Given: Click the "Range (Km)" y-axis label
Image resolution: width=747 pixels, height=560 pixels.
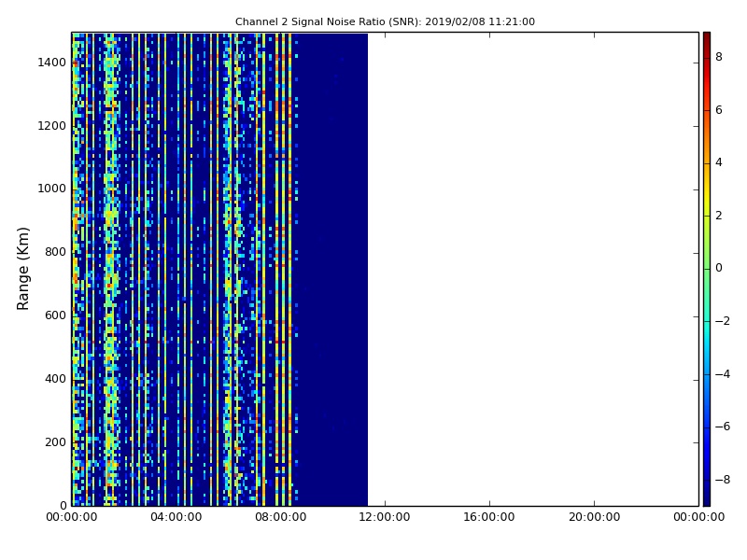Looking at the screenshot, I should (x=22, y=269).
